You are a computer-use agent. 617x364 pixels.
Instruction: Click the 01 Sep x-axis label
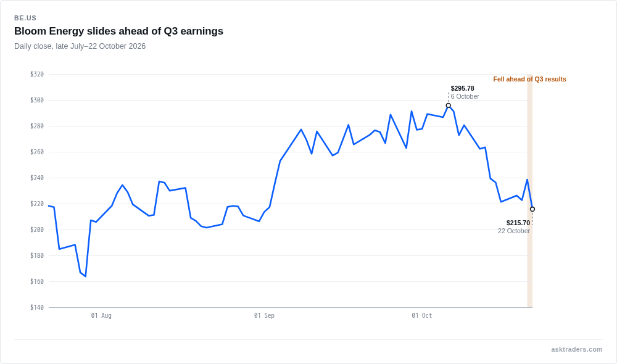tap(264, 316)
